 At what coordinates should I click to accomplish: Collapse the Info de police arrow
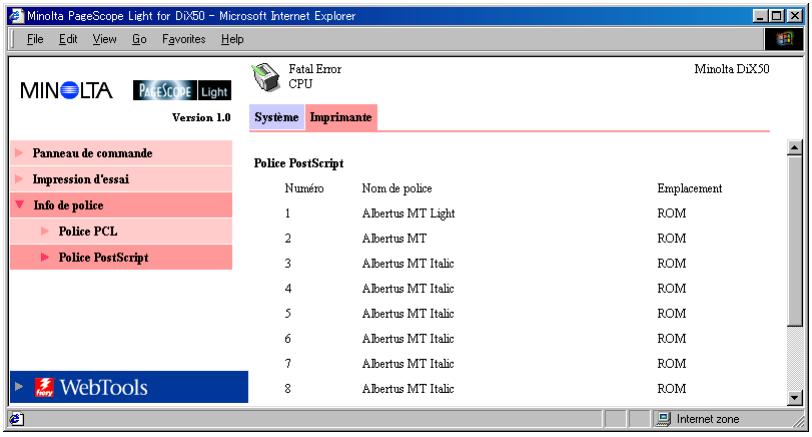(x=20, y=205)
